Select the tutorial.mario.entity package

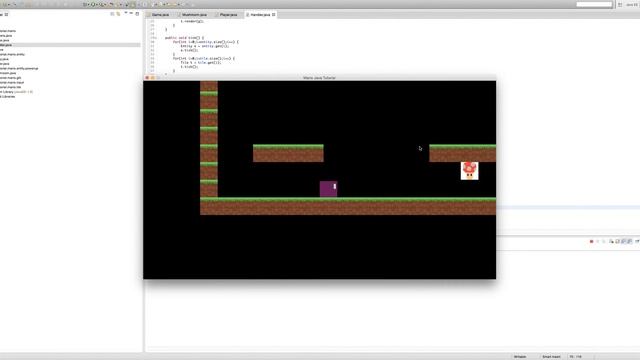[x=12, y=54]
